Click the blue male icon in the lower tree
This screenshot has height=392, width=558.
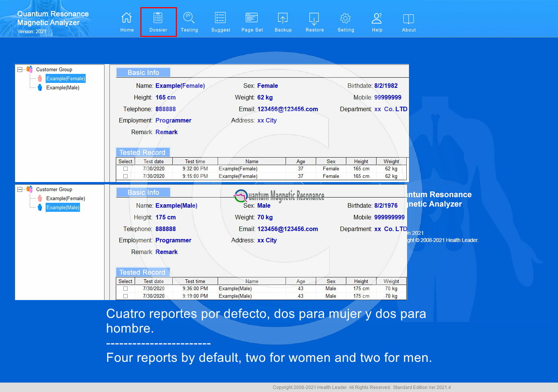point(40,207)
